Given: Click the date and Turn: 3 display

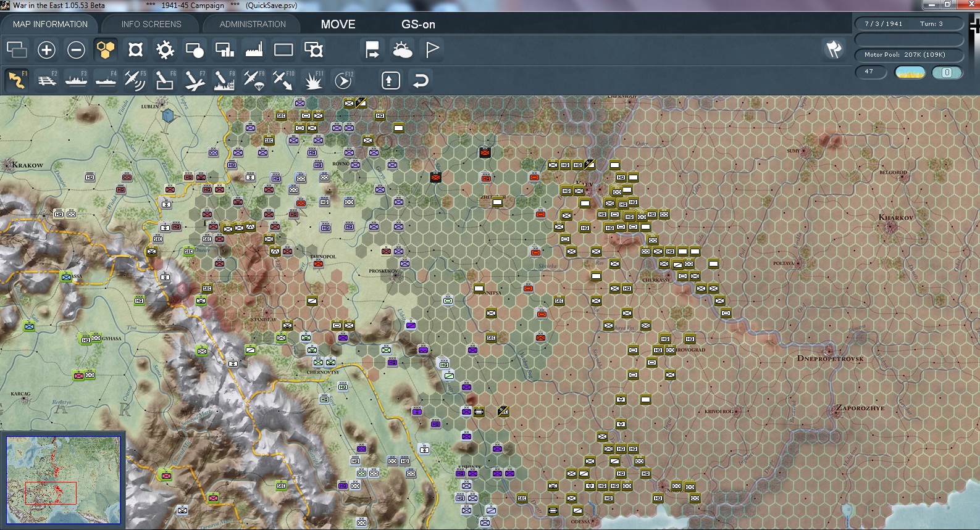Looking at the screenshot, I should tap(908, 23).
